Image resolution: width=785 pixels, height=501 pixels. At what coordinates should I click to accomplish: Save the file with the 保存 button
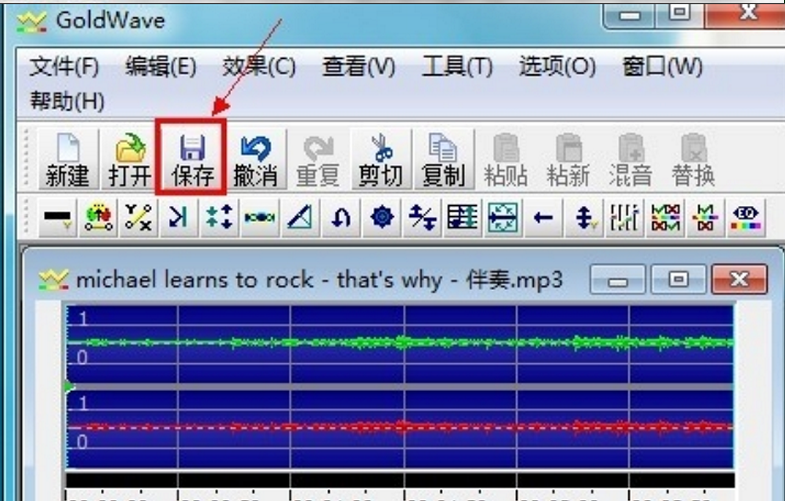(192, 159)
